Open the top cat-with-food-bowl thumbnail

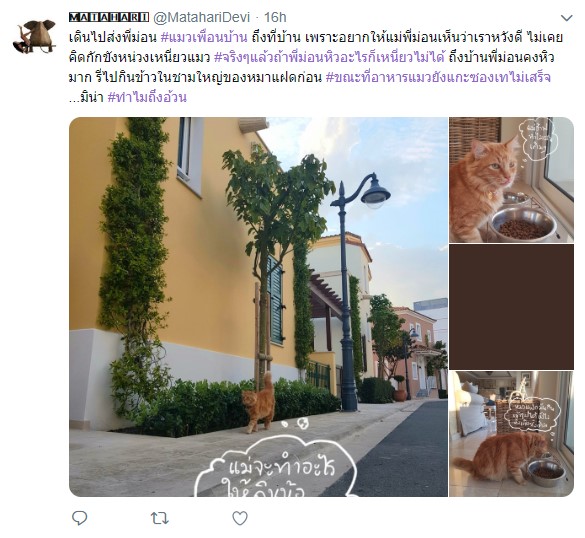[x=511, y=180]
